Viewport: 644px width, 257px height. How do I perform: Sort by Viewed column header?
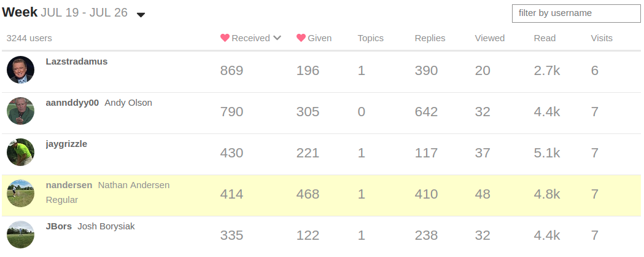point(489,38)
